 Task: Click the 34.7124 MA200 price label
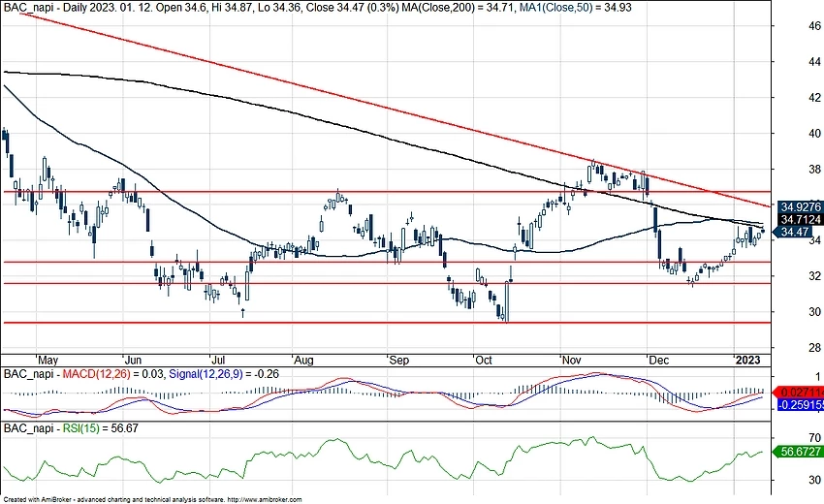(800, 219)
